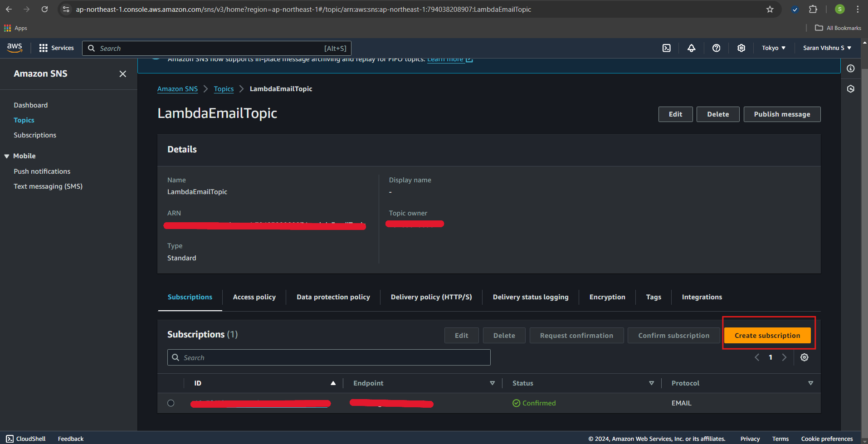Click the Publish message button
Viewport: 868px width, 444px height.
pos(781,114)
